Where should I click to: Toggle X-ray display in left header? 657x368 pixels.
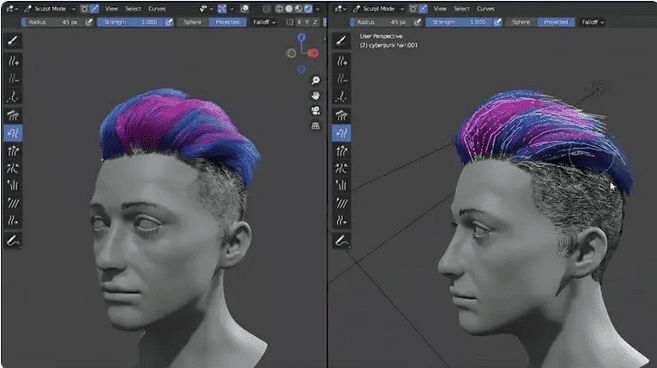tap(266, 9)
